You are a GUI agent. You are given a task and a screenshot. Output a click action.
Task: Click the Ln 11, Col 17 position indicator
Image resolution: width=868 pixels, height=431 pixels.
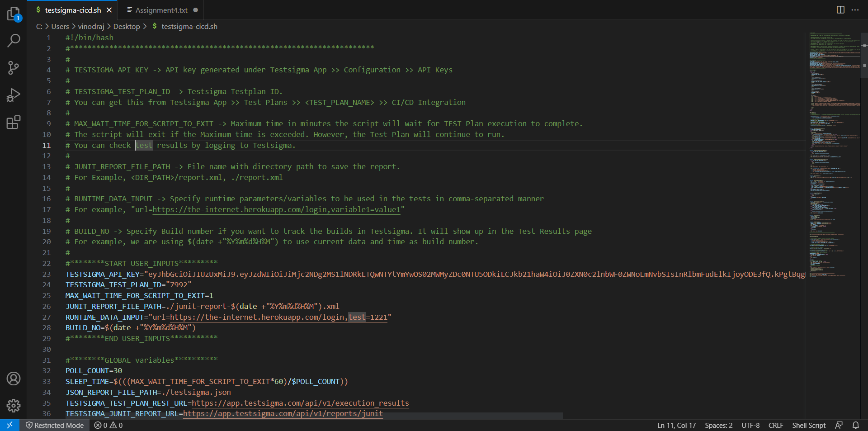click(x=676, y=425)
